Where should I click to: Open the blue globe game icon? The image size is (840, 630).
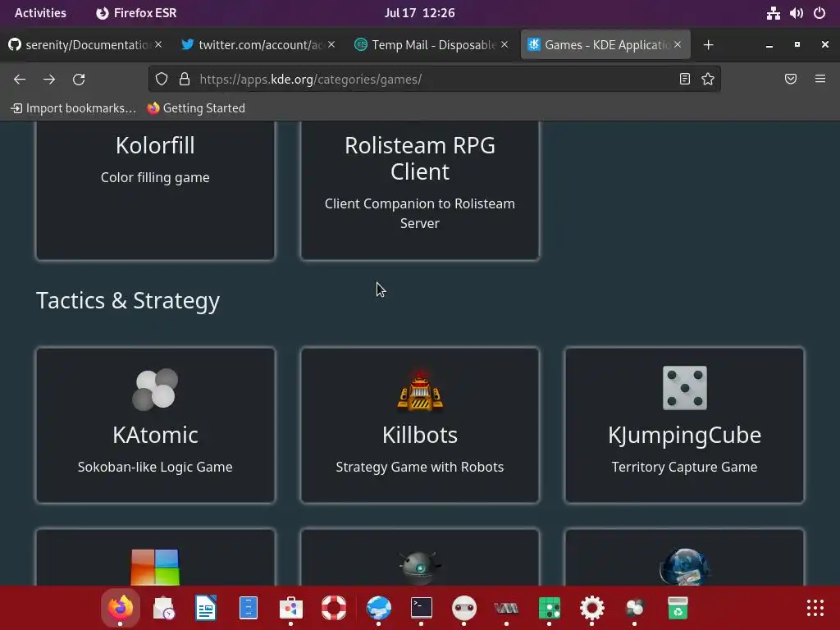pos(685,567)
